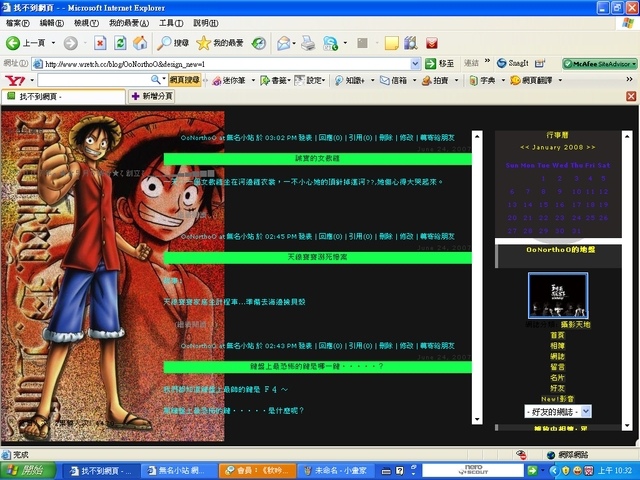The height and width of the screenshot is (480, 640).
Task: Click the SnagIt toolbar button
Action: pyautogui.click(x=513, y=63)
